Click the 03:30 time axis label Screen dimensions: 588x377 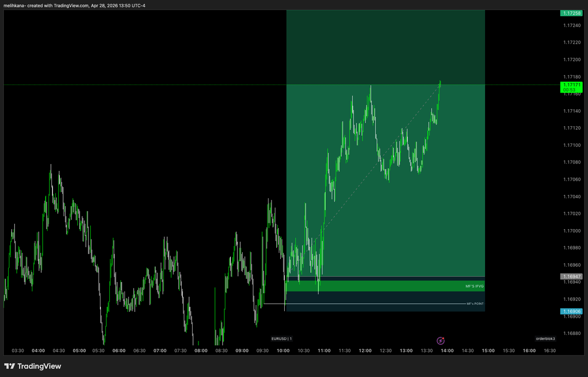click(18, 351)
